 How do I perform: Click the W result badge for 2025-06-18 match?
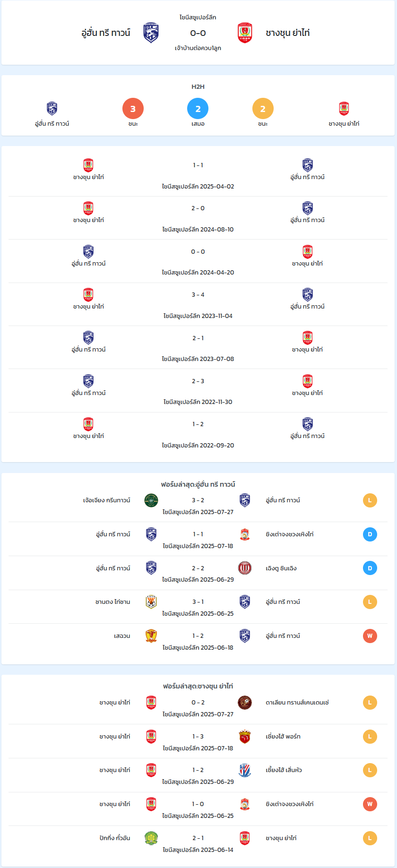pyautogui.click(x=370, y=636)
